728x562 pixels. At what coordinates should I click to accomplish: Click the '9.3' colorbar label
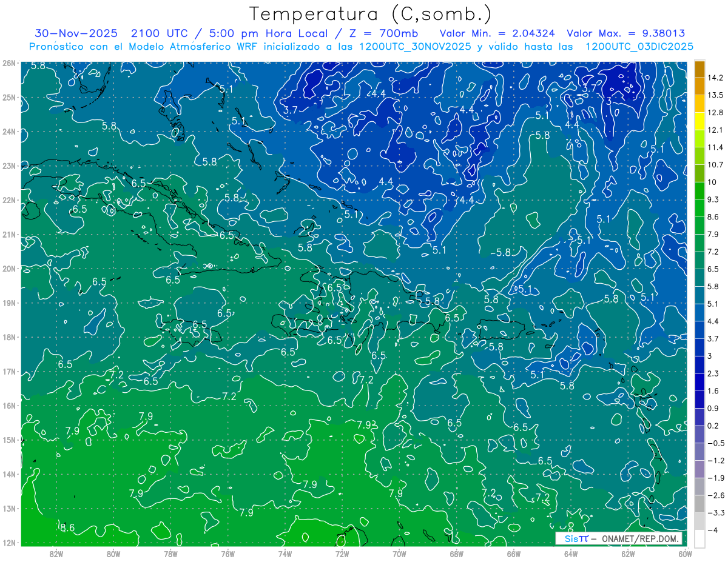[x=713, y=199]
